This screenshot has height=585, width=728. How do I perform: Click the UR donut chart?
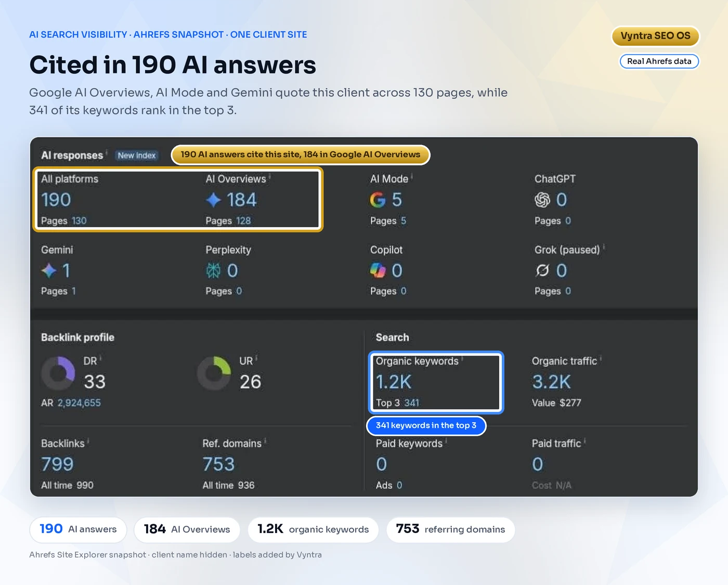pyautogui.click(x=214, y=373)
